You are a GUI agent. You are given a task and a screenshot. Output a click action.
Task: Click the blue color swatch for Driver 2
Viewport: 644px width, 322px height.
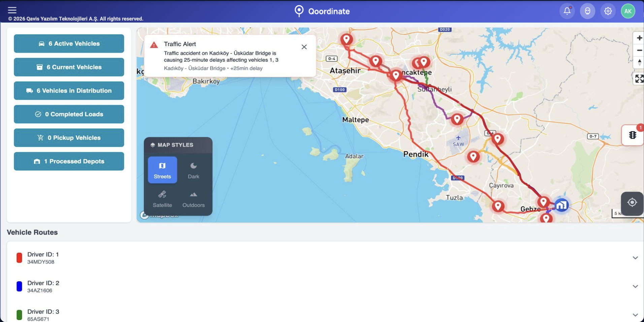(x=19, y=286)
